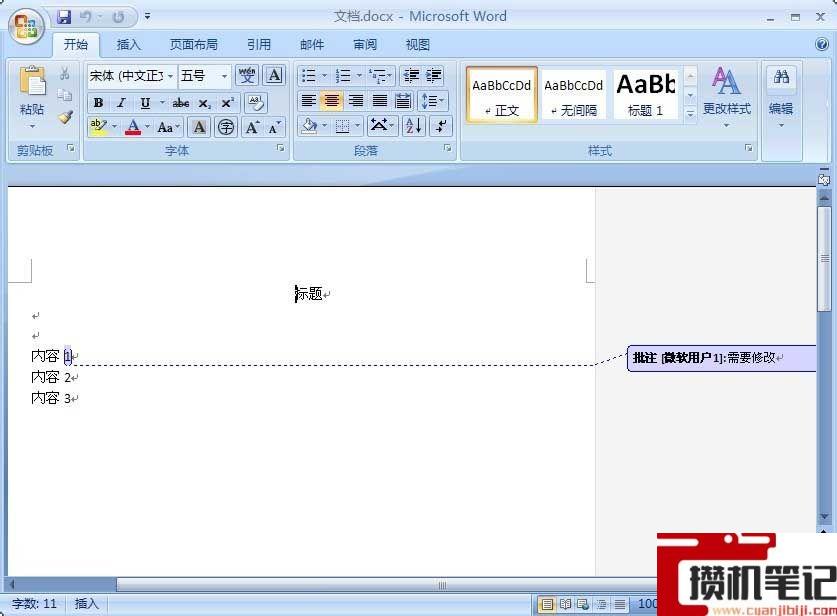This screenshot has width=837, height=616.
Task: Sort text A to Z
Action: click(414, 126)
